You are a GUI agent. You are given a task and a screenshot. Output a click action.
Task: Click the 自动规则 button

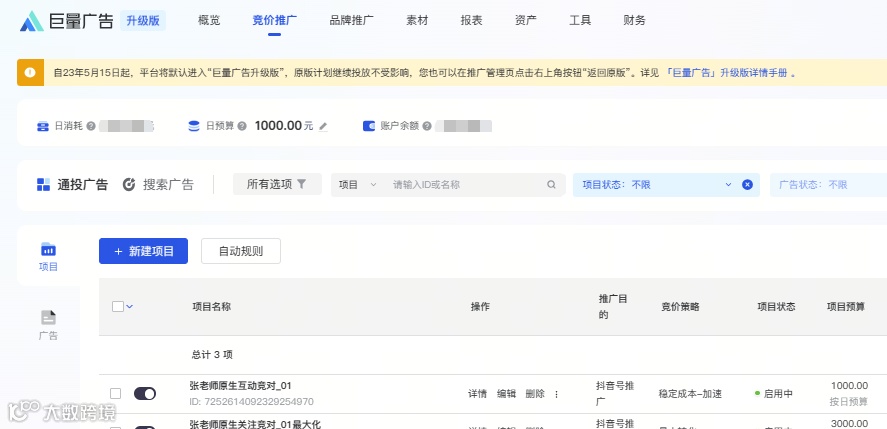click(x=241, y=251)
